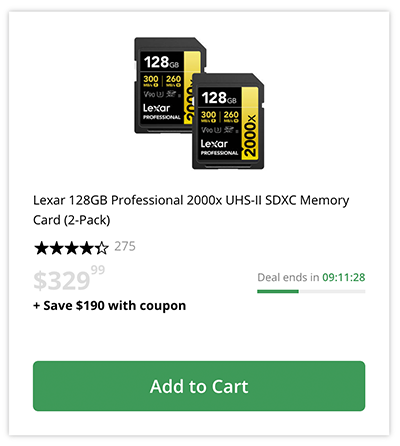The image size is (400, 446).
Task: Click the green filled part of deal progress bar
Action: (278, 291)
